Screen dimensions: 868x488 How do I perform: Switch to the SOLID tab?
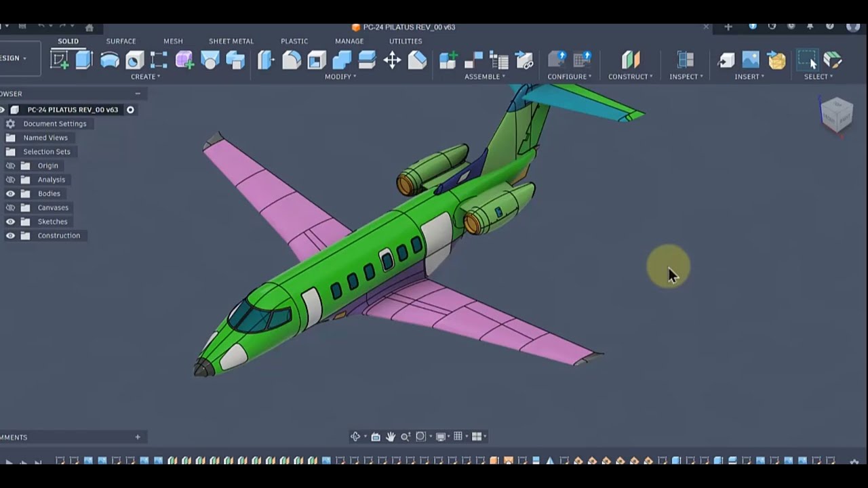(x=68, y=41)
